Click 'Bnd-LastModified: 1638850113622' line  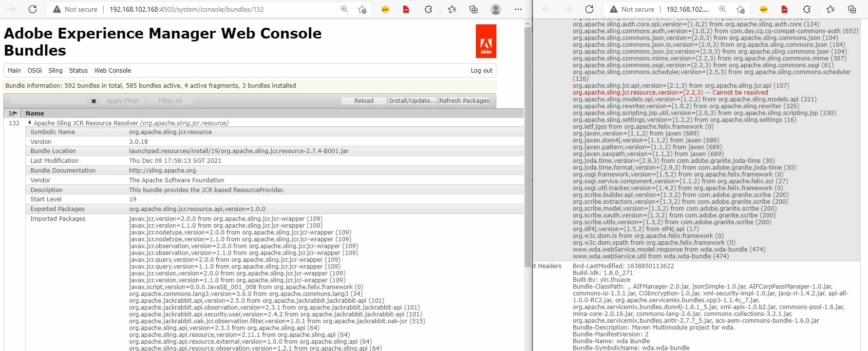click(x=623, y=266)
